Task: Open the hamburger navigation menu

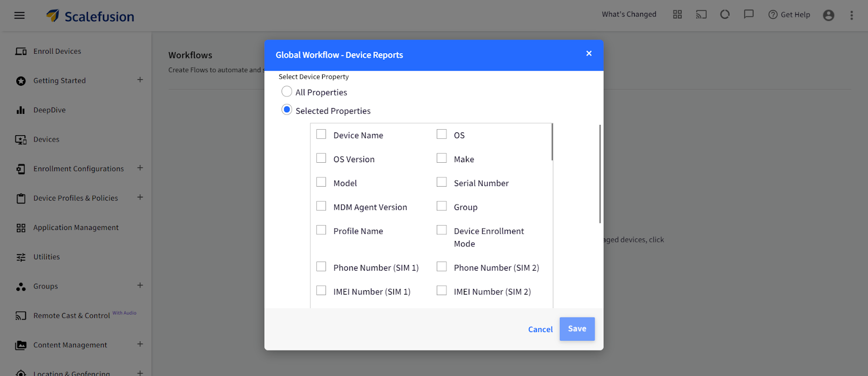Action: (20, 16)
